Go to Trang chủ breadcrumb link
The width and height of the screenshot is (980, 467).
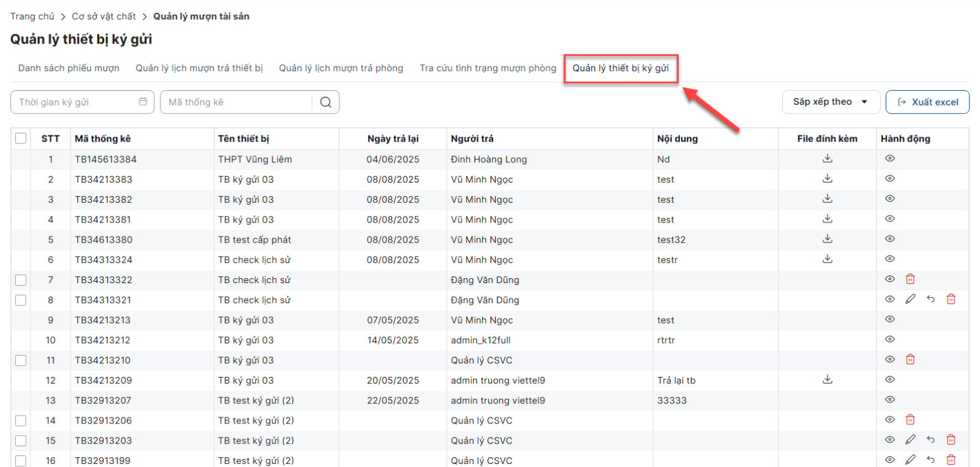click(x=32, y=17)
